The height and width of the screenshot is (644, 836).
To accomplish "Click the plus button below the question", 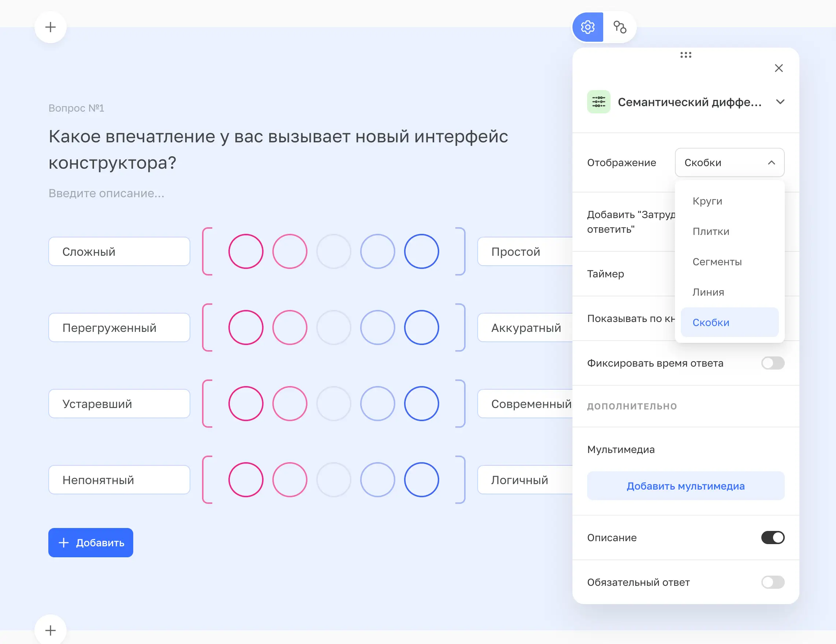I will coord(51,630).
